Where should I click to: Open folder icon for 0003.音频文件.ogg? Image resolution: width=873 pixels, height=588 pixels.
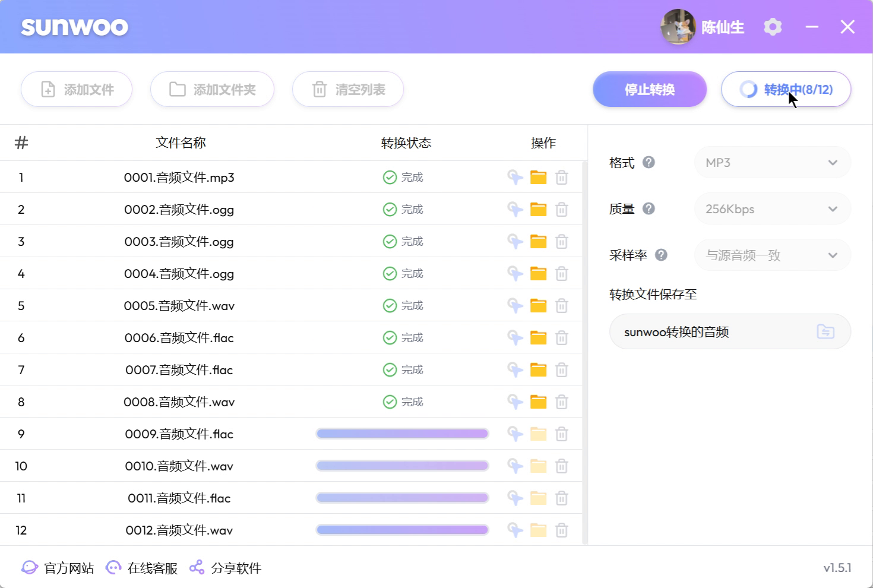click(x=538, y=241)
